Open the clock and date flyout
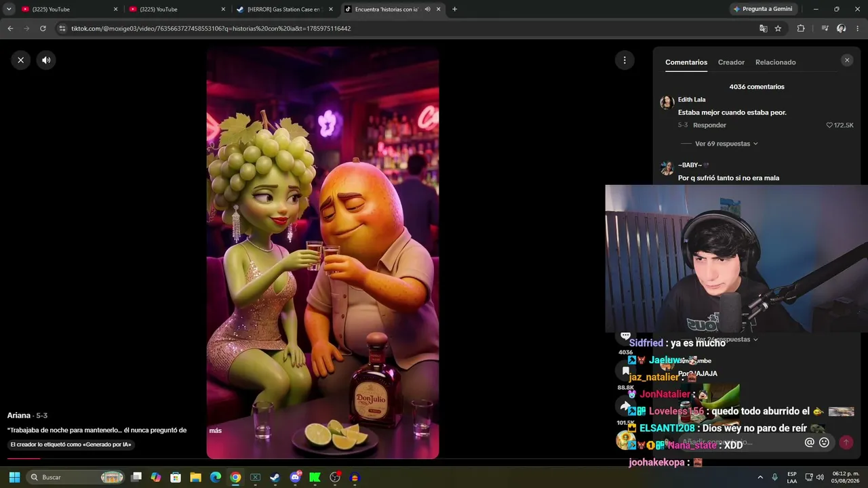This screenshot has width=868, height=488. point(846,477)
